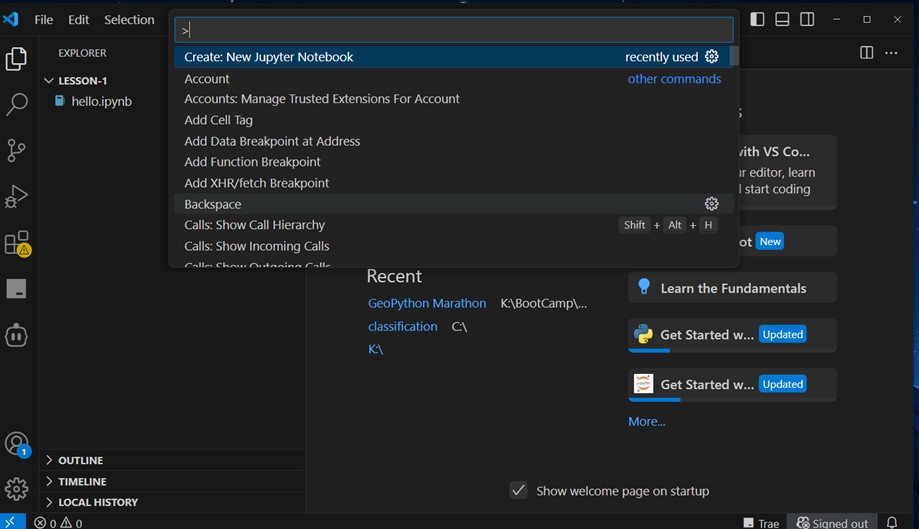
Task: Click the More... walkthroughs link
Action: pos(646,421)
